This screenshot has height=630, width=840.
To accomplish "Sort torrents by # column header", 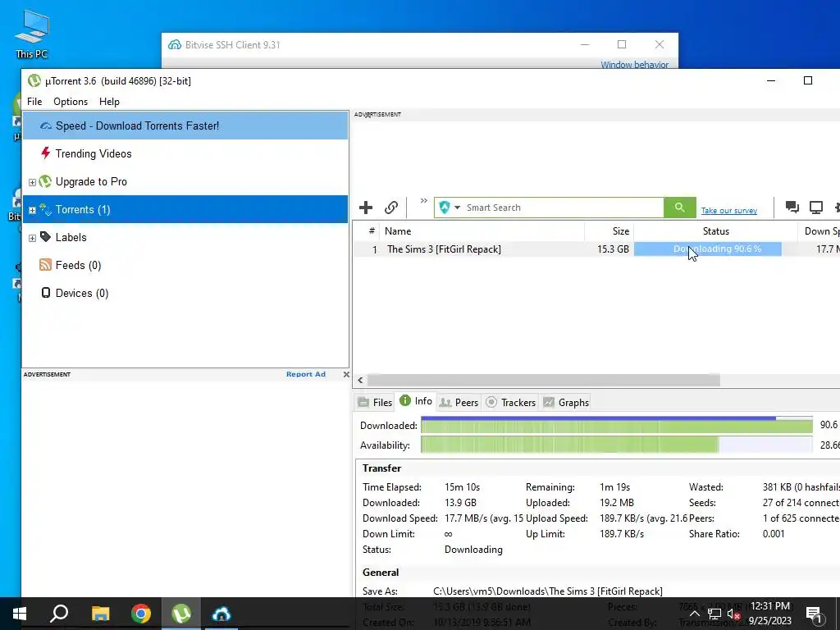I will pyautogui.click(x=372, y=231).
